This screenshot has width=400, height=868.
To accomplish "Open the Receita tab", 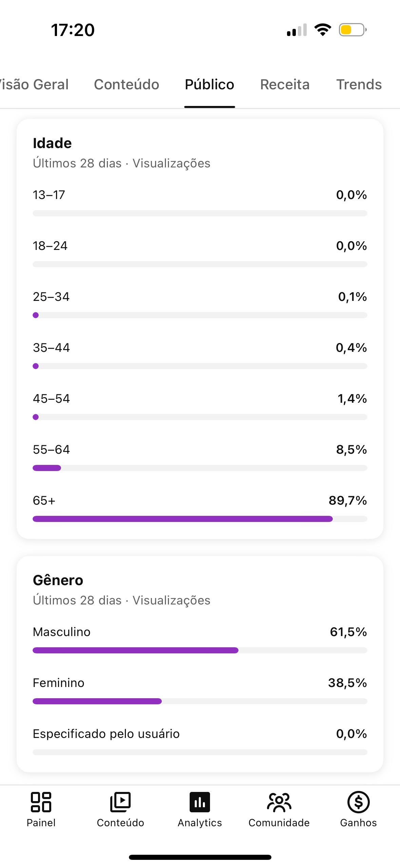I will point(285,85).
